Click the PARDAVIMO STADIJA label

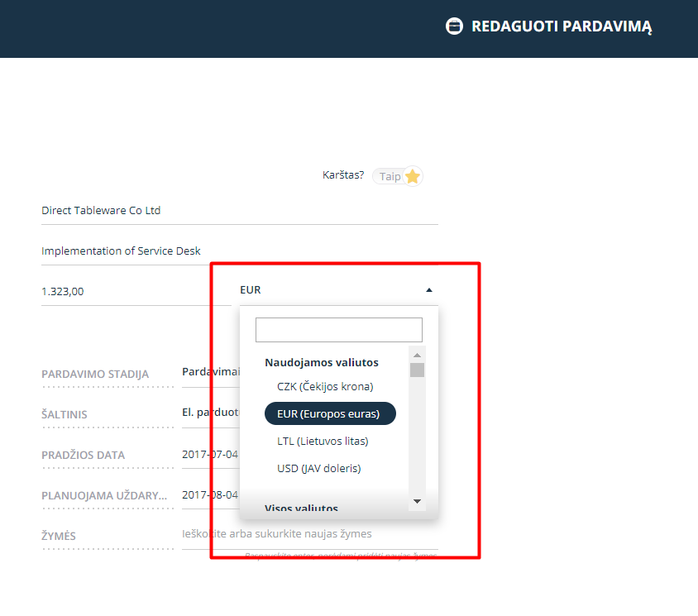tap(95, 375)
